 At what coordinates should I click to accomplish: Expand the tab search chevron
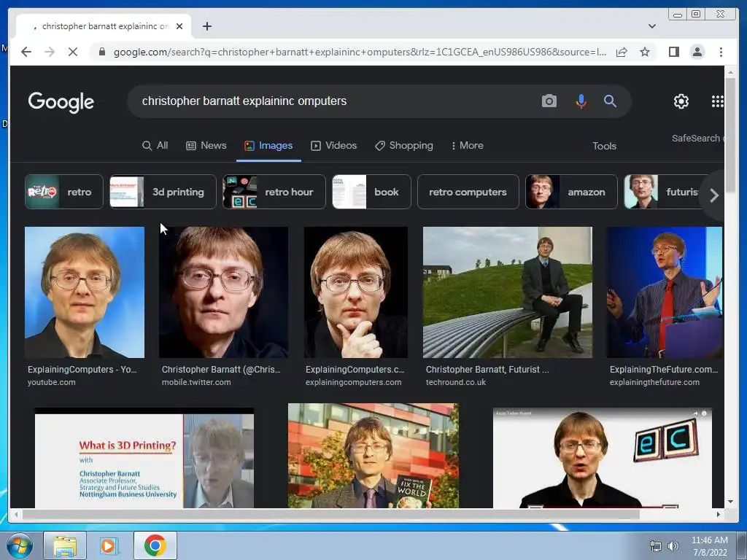[651, 26]
